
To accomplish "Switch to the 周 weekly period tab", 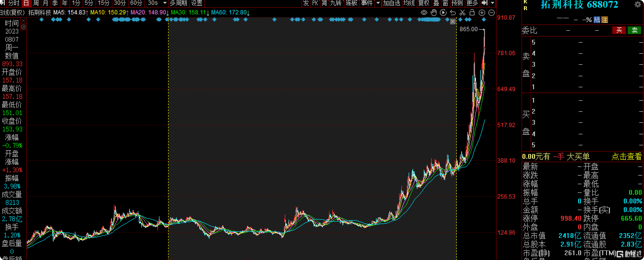I will [36, 3].
